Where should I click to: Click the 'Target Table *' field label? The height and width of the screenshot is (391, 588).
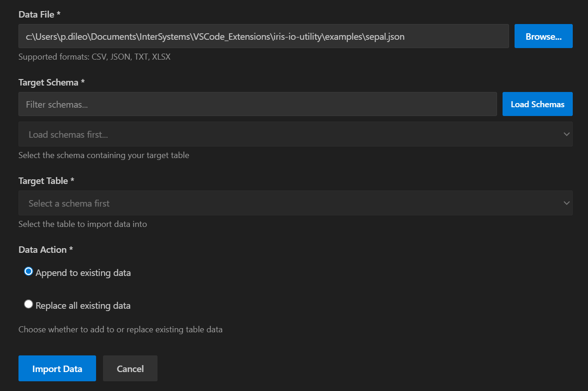pos(46,181)
